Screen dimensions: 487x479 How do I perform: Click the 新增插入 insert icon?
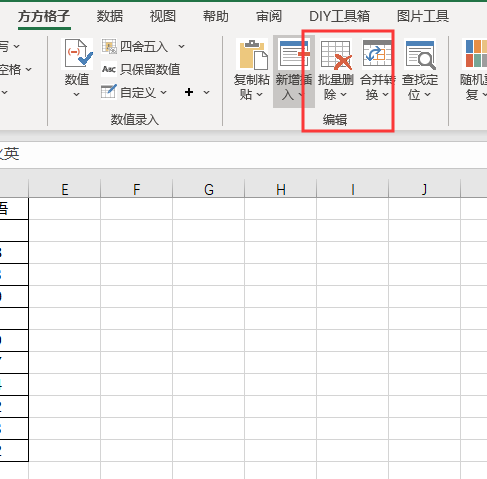coord(295,53)
